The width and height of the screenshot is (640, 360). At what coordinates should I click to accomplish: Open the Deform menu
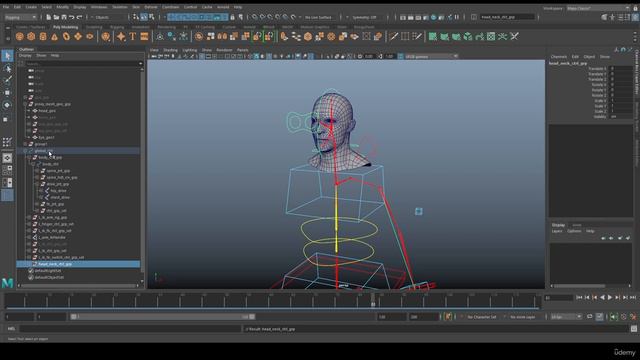pos(151,7)
